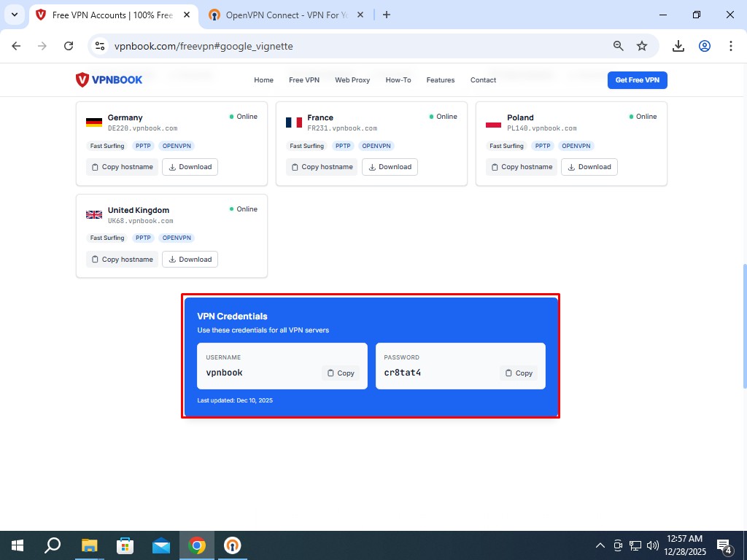747x560 pixels.
Task: Open File Explorer from taskbar
Action: tap(89, 545)
